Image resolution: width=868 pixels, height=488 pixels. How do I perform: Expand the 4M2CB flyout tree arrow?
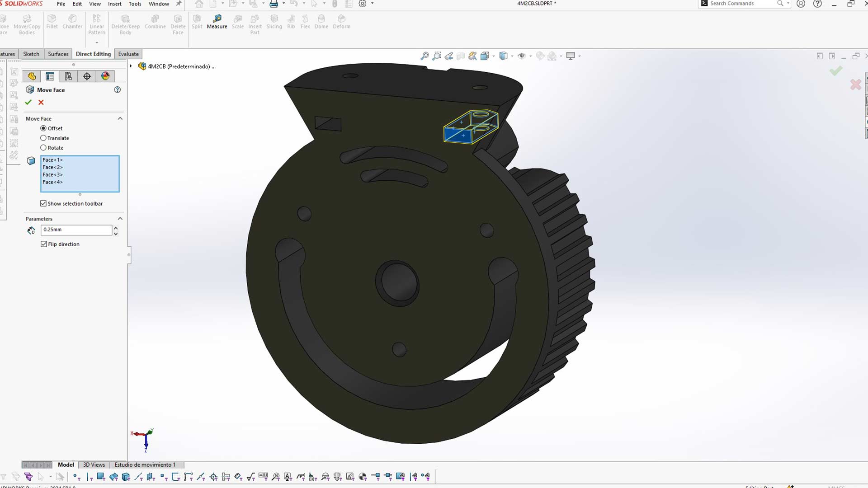(131, 66)
